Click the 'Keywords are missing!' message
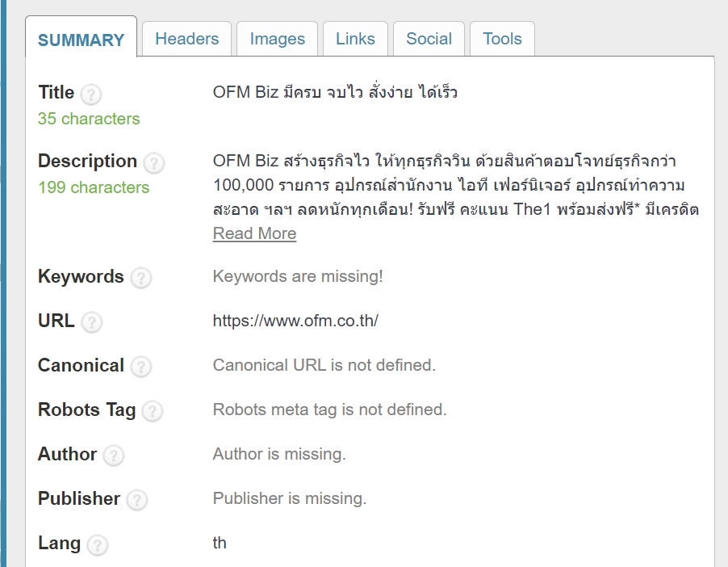This screenshot has height=567, width=728. [x=298, y=276]
